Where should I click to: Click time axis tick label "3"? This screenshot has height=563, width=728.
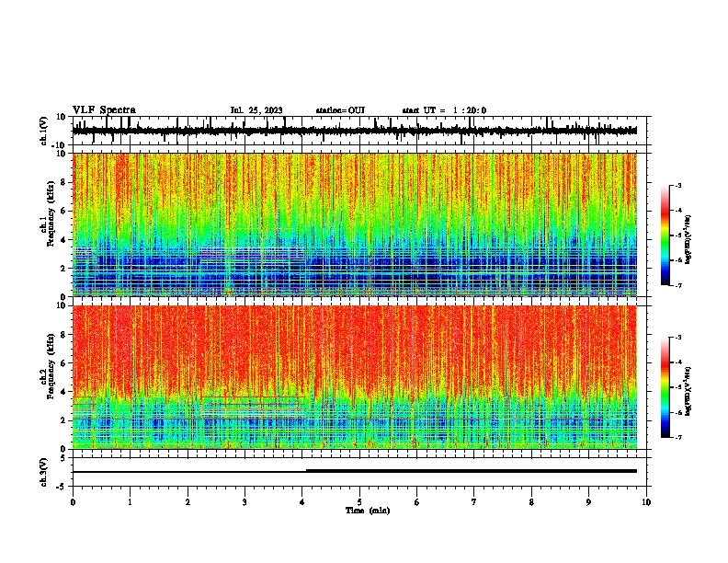pyautogui.click(x=245, y=501)
